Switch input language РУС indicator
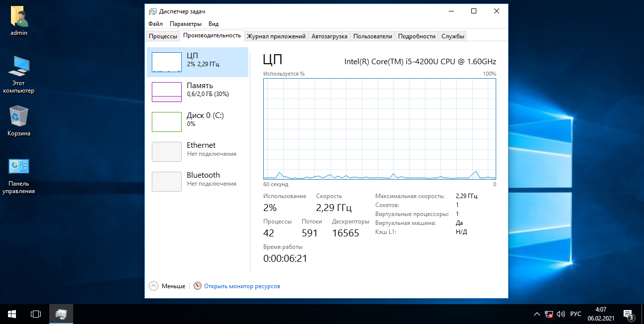The width and height of the screenshot is (644, 324). point(576,314)
